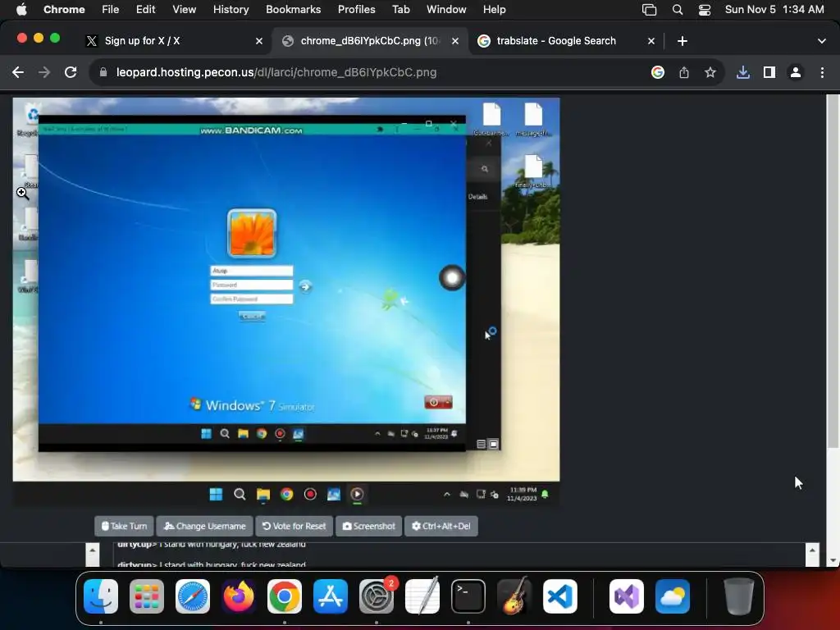Expand the tab search chevron
The height and width of the screenshot is (630, 840).
coord(822,41)
